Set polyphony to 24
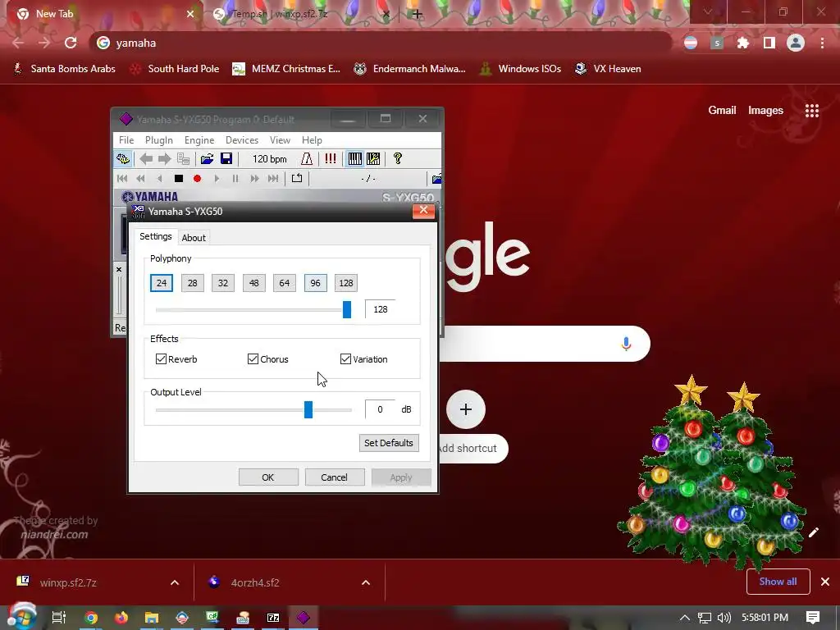The height and width of the screenshot is (630, 840). pyautogui.click(x=162, y=283)
